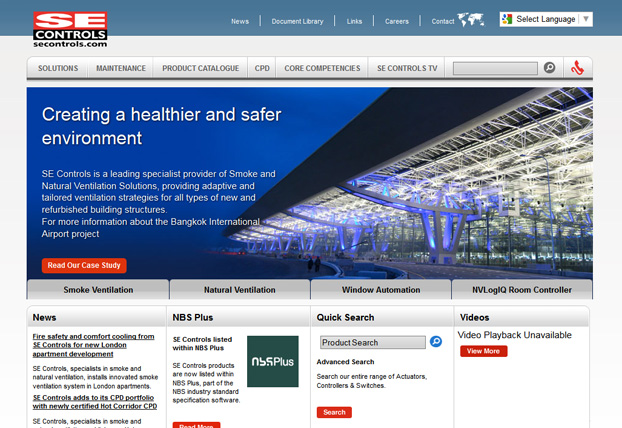Open the Document Library link
This screenshot has height=428, width=622.
[298, 21]
